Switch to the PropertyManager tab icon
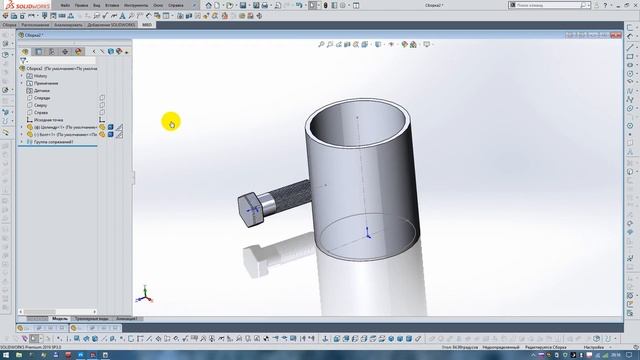The height and width of the screenshot is (360, 640). pyautogui.click(x=38, y=51)
